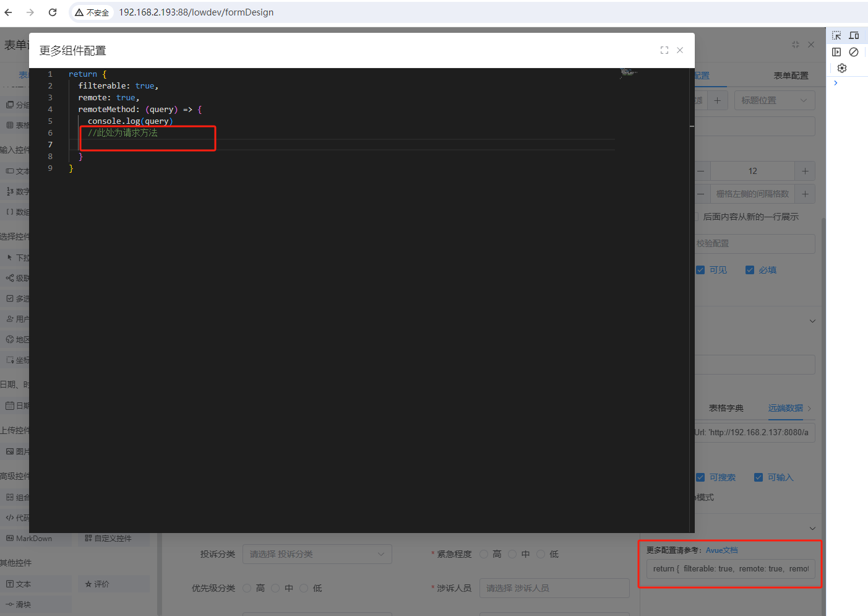
Task: Decrease the stepper showing 12
Action: click(x=700, y=171)
